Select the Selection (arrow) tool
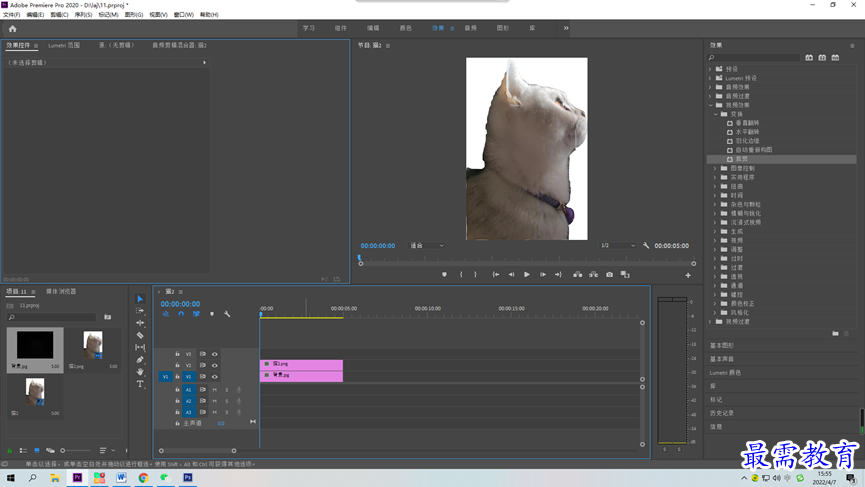 point(140,299)
